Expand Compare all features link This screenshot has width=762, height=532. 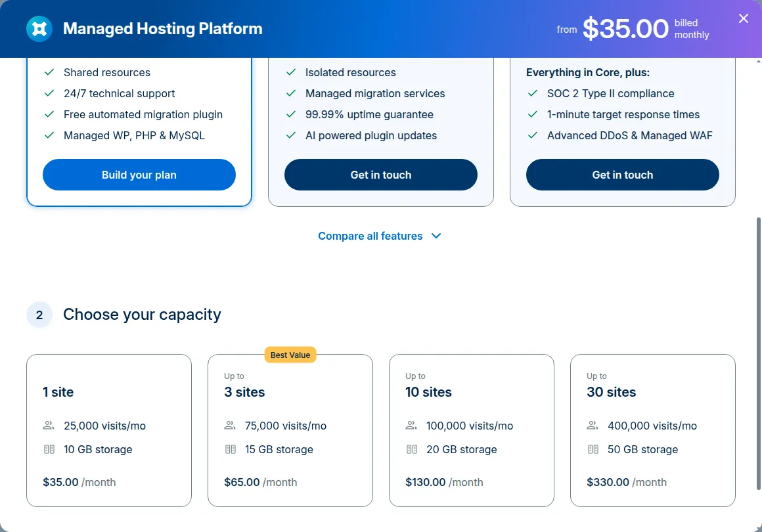pos(380,236)
